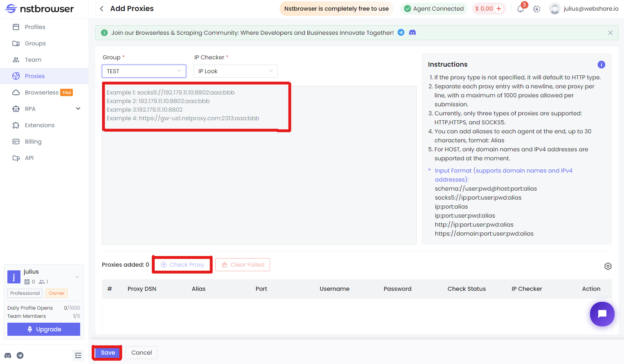
Task: Click the Input Format heading text
Action: coord(503,175)
